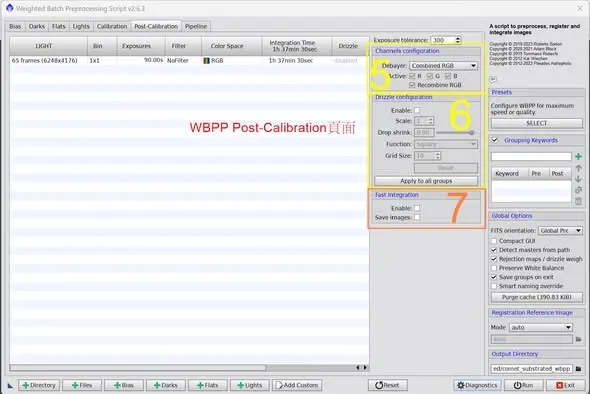This screenshot has width=590, height=394.
Task: Click the move keyword up arrow
Action: (578, 168)
